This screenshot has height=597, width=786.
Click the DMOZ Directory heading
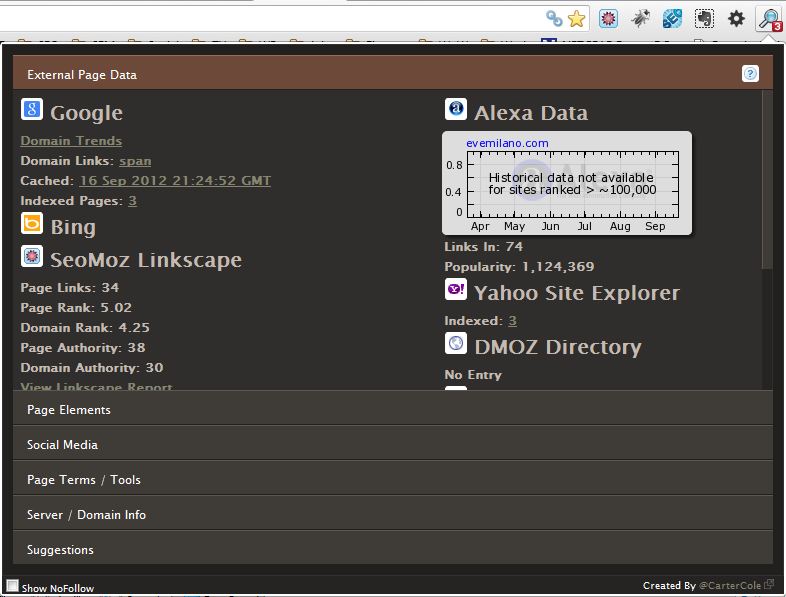(558, 347)
